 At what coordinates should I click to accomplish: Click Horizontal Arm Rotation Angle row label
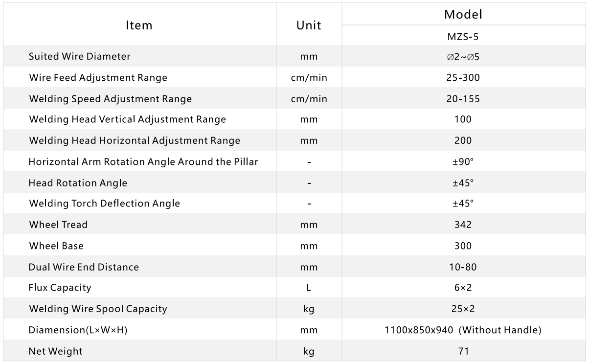143,162
